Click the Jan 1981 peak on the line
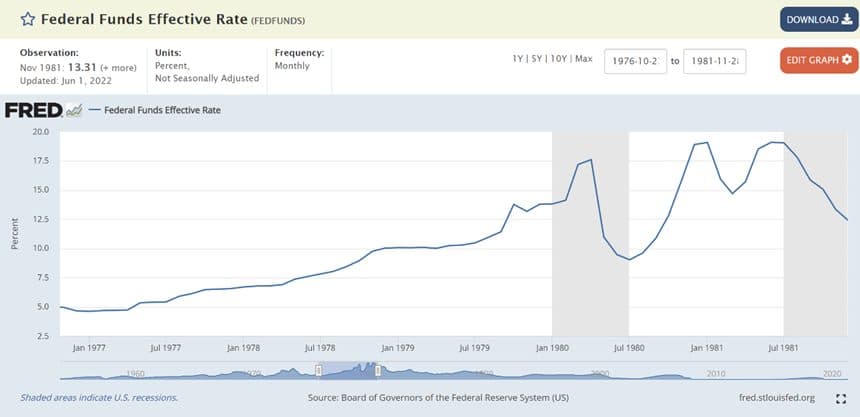 click(706, 143)
